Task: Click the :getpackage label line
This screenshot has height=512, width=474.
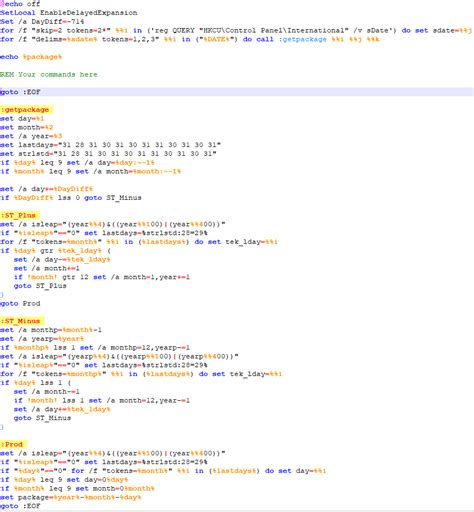Action: (26, 110)
